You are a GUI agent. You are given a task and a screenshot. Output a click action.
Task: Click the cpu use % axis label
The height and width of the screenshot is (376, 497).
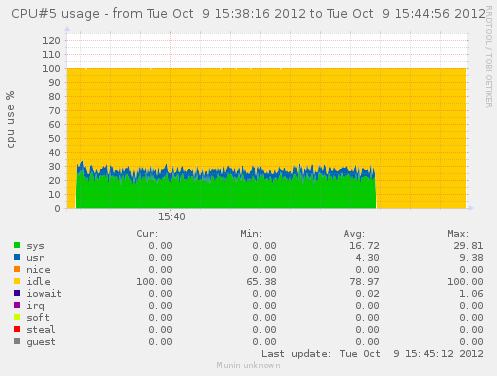coord(10,119)
